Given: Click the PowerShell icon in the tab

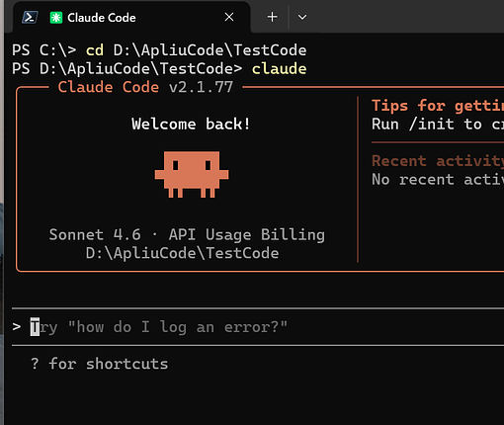Looking at the screenshot, I should click(x=30, y=17).
